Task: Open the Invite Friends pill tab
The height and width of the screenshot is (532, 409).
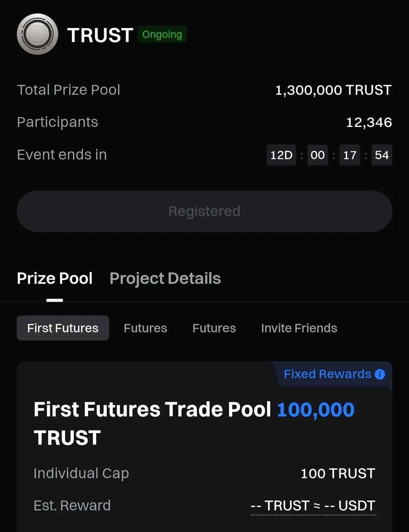Action: point(299,328)
